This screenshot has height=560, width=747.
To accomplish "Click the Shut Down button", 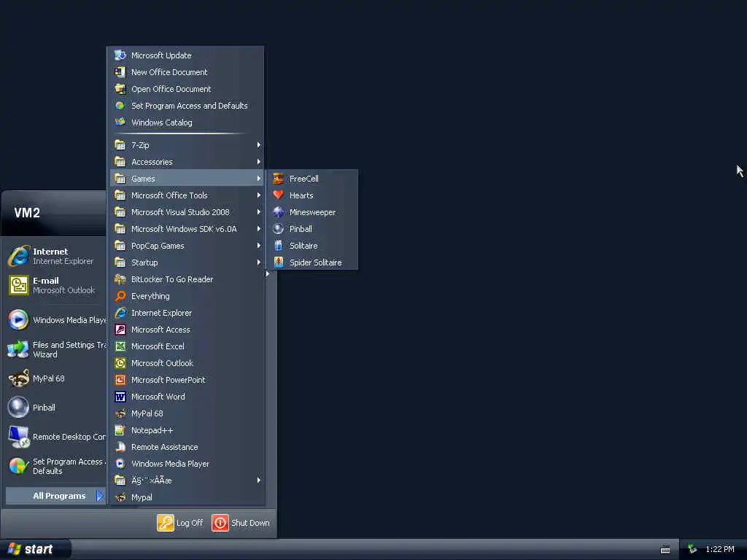I will 241,523.
